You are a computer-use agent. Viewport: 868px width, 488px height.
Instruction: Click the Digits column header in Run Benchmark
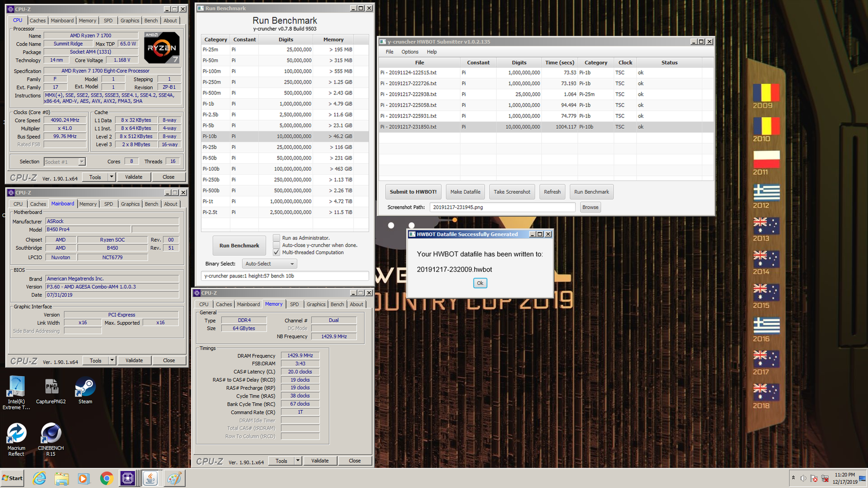286,39
